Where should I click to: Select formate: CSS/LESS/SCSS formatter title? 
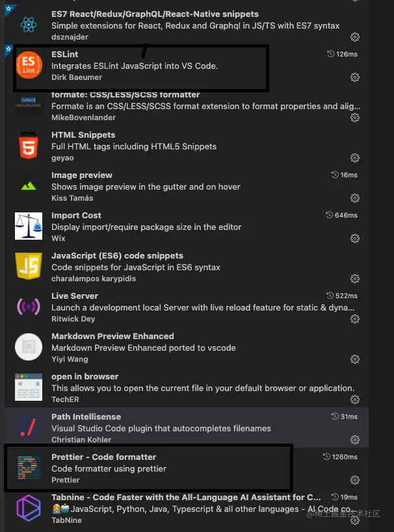coord(125,95)
